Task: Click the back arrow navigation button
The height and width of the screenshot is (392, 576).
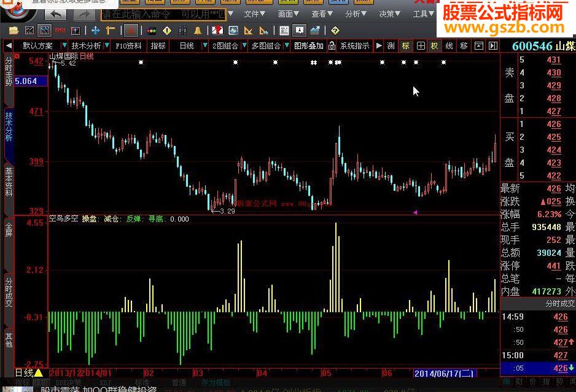Action: [x=56, y=13]
